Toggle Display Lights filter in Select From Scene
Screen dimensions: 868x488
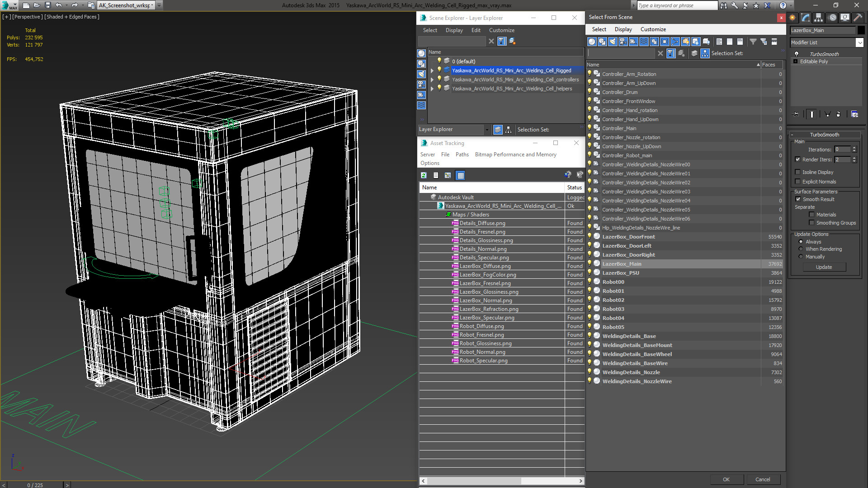coord(613,42)
